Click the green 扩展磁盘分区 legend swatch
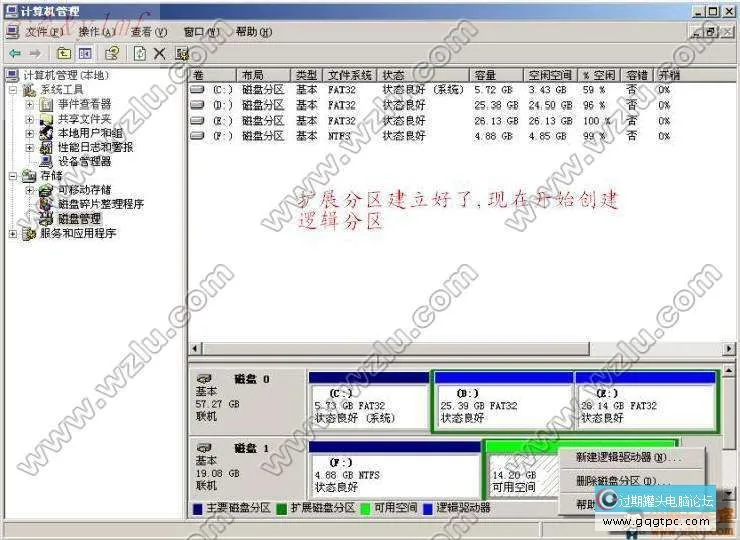The height and width of the screenshot is (540, 740). (x=282, y=509)
